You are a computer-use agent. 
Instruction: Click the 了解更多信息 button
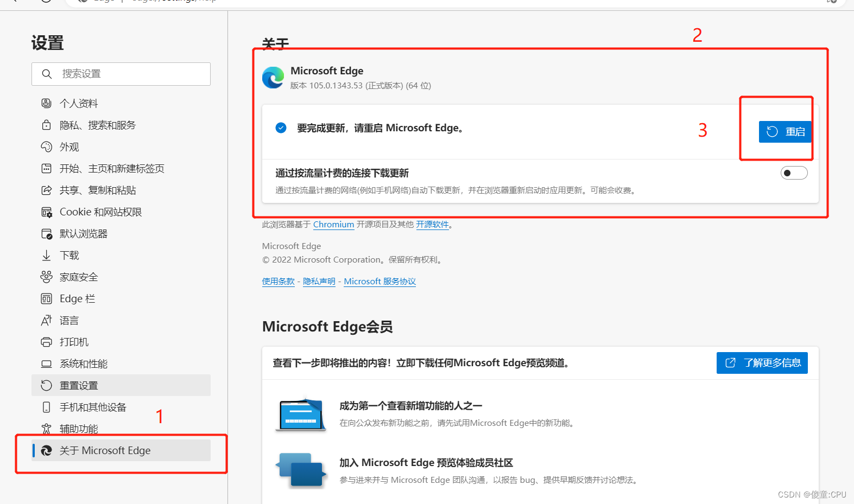762,363
